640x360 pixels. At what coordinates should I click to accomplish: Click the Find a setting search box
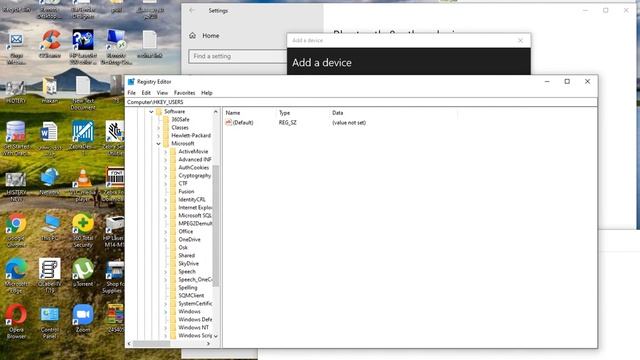point(238,56)
